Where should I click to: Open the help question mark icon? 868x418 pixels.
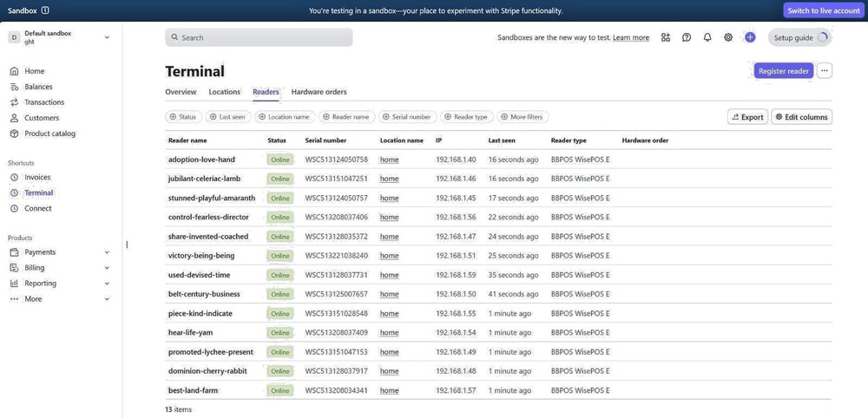click(x=687, y=37)
